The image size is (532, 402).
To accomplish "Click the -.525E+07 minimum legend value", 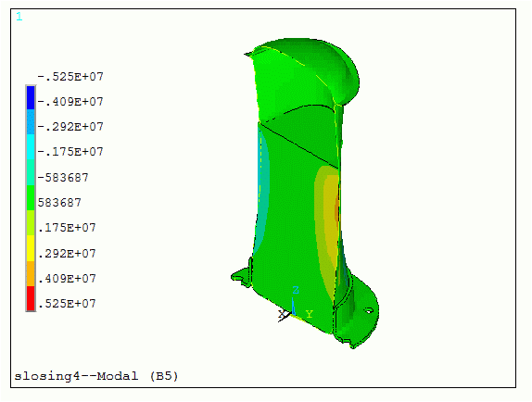I will click(70, 77).
